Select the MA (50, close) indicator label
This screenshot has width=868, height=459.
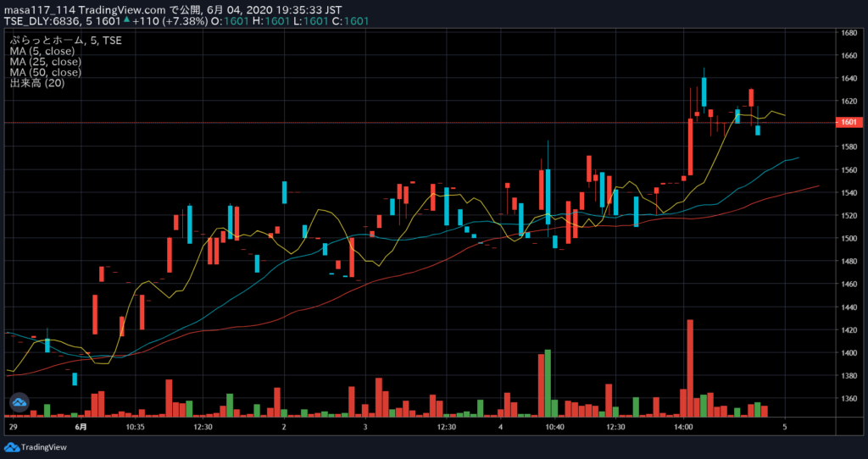point(46,73)
